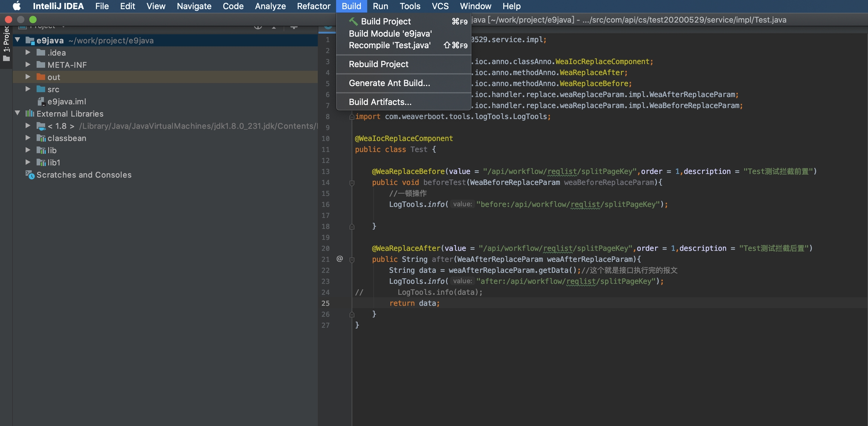Expand the lib1 library node

tap(28, 162)
